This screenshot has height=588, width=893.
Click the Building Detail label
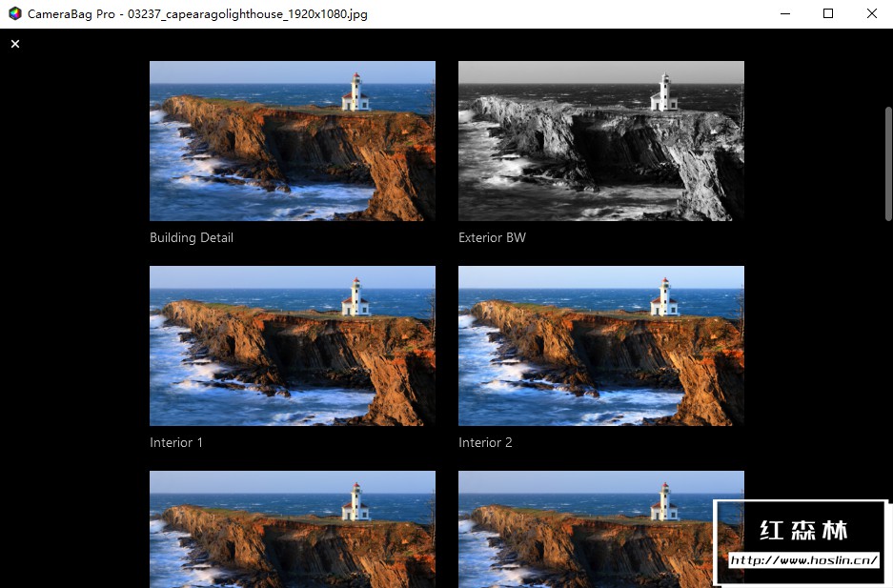point(192,238)
